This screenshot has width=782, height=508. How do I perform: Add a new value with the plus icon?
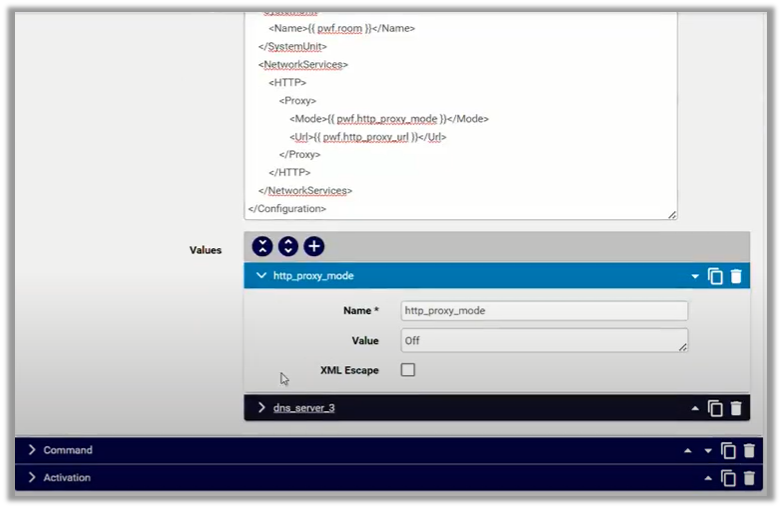(314, 246)
